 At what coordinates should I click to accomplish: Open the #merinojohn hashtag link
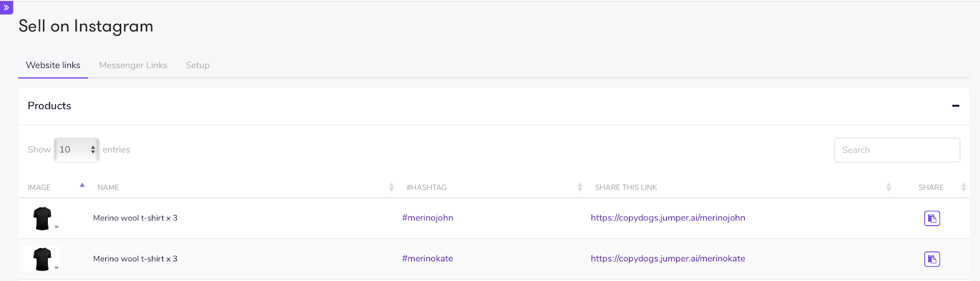[x=428, y=218]
